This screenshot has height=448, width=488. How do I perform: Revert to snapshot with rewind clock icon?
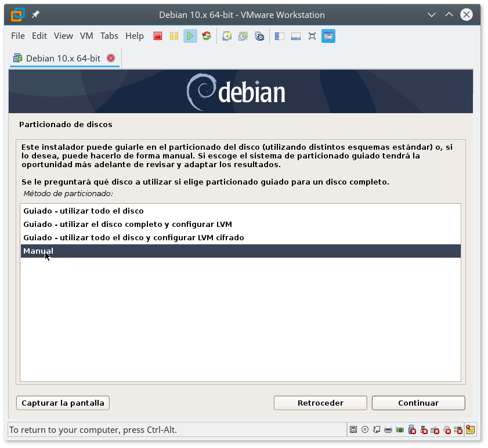(x=243, y=36)
